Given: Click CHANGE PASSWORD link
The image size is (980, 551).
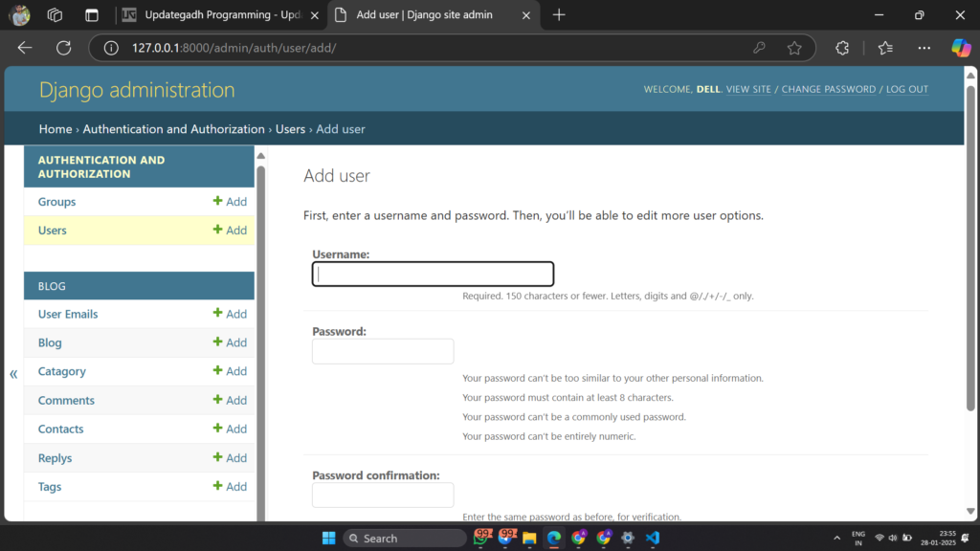Looking at the screenshot, I should pos(828,89).
